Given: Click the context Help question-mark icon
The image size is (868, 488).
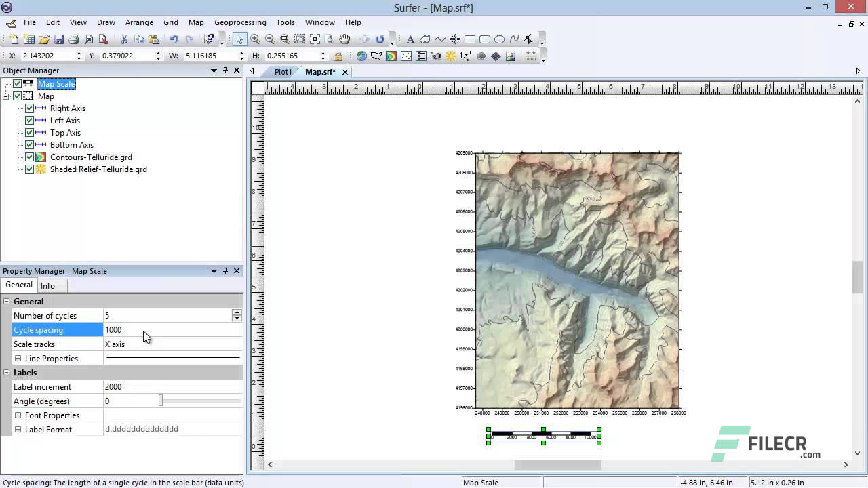Looking at the screenshot, I should [x=210, y=39].
